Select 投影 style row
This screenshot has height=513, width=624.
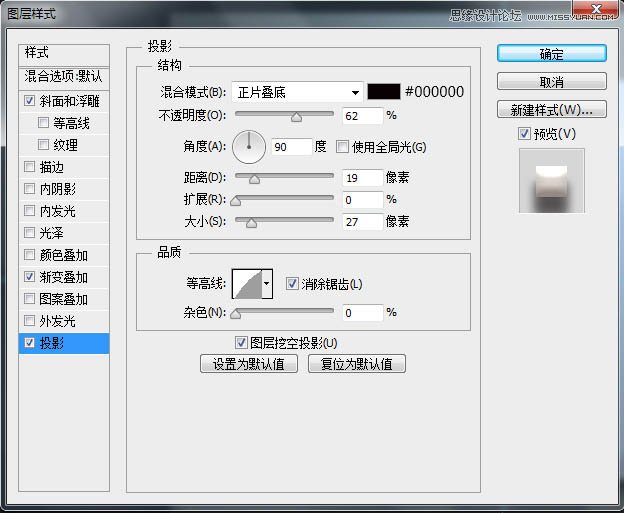pos(64,343)
